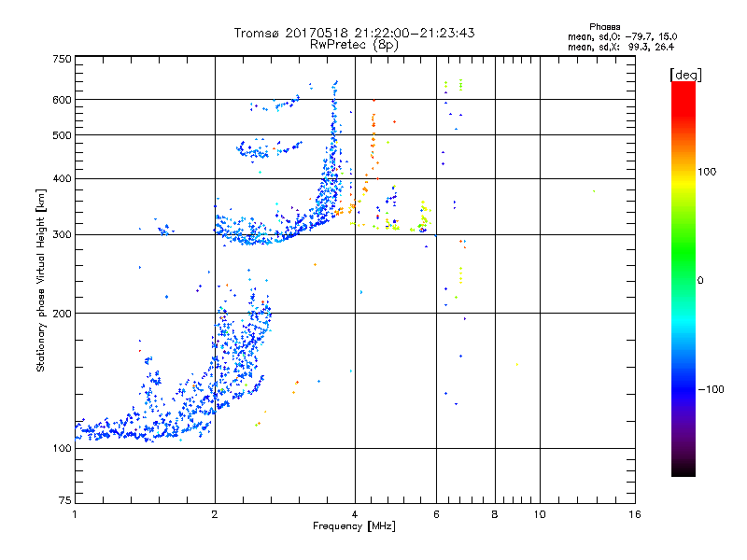Screen dimensions: 747x560
Task: Click the plot title 'Tromsø 20170518 21:22:00-21:23:43'
Action: 354,33
